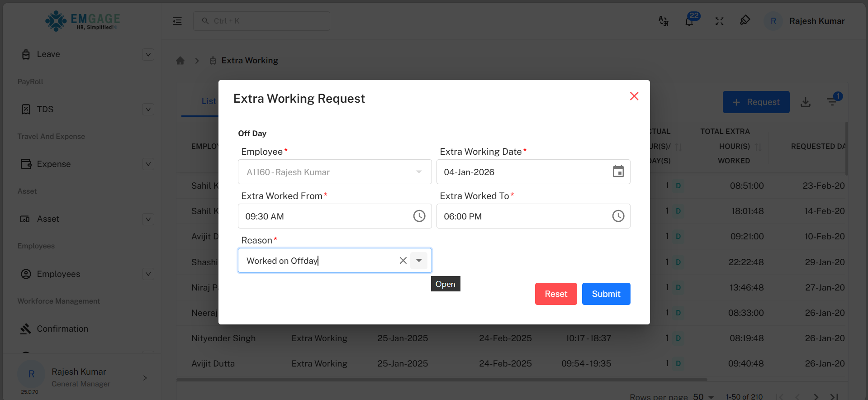The image size is (868, 400).
Task: Open the calendar picker for Extra Working Date
Action: tap(618, 171)
